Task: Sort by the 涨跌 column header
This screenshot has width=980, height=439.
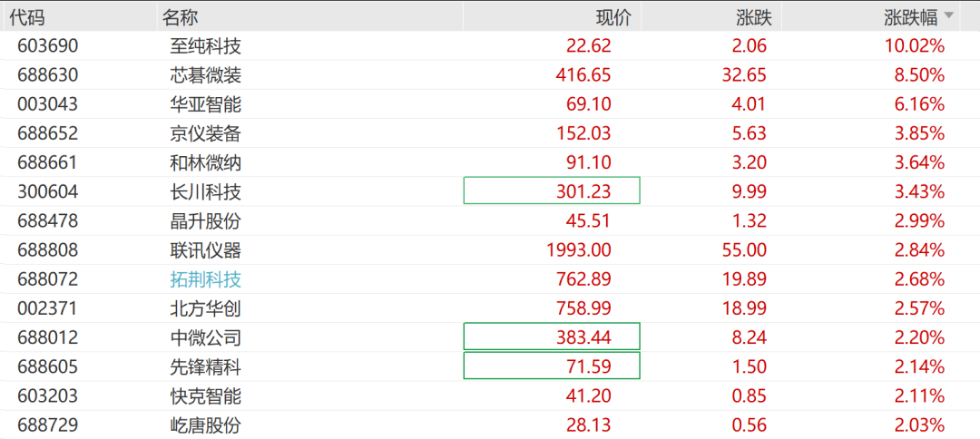Action: tap(754, 17)
